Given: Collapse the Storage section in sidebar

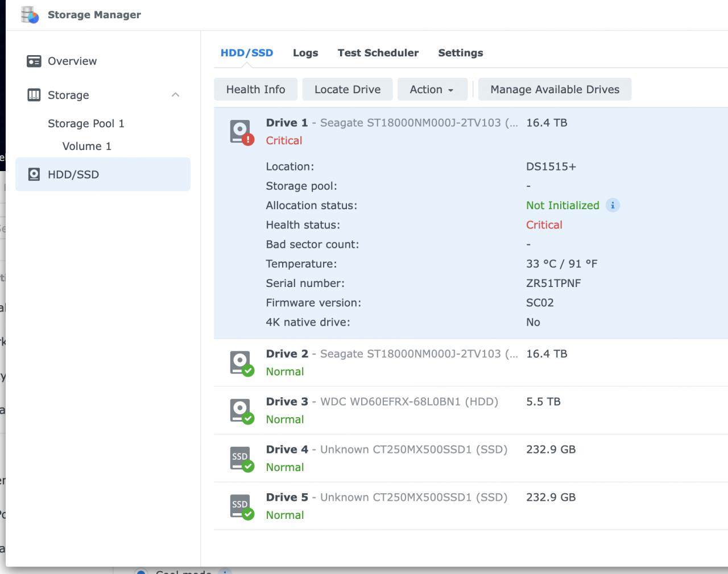Looking at the screenshot, I should (176, 95).
